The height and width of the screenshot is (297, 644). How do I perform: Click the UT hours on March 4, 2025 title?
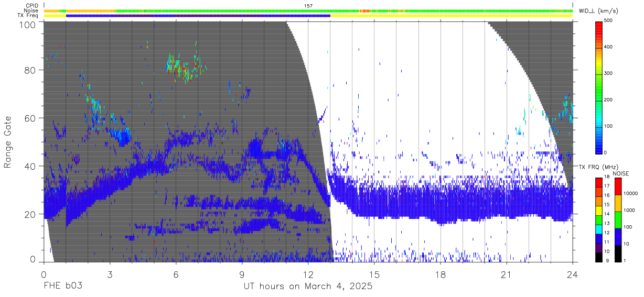point(308,287)
